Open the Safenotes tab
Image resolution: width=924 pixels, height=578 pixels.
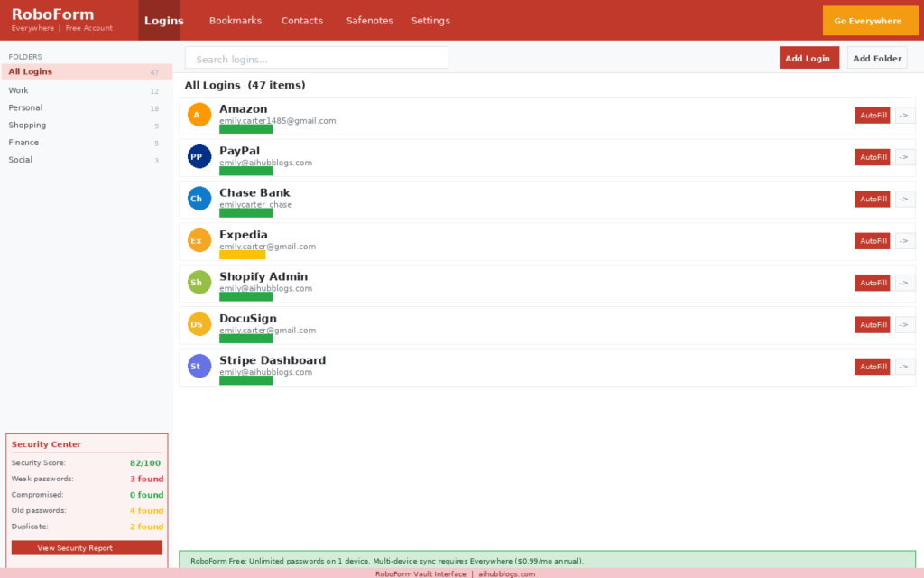point(369,20)
